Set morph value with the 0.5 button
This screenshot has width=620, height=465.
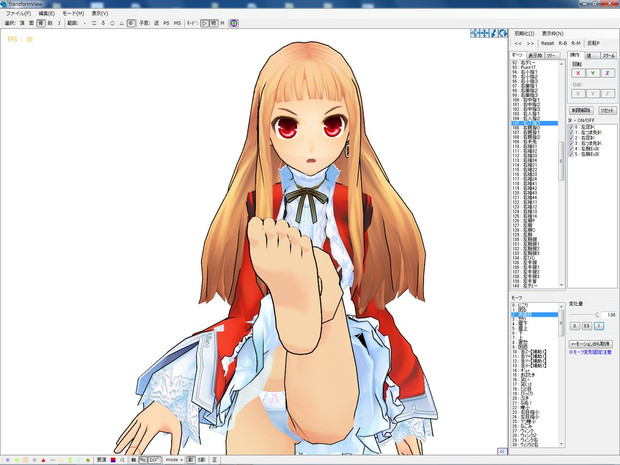(x=587, y=326)
